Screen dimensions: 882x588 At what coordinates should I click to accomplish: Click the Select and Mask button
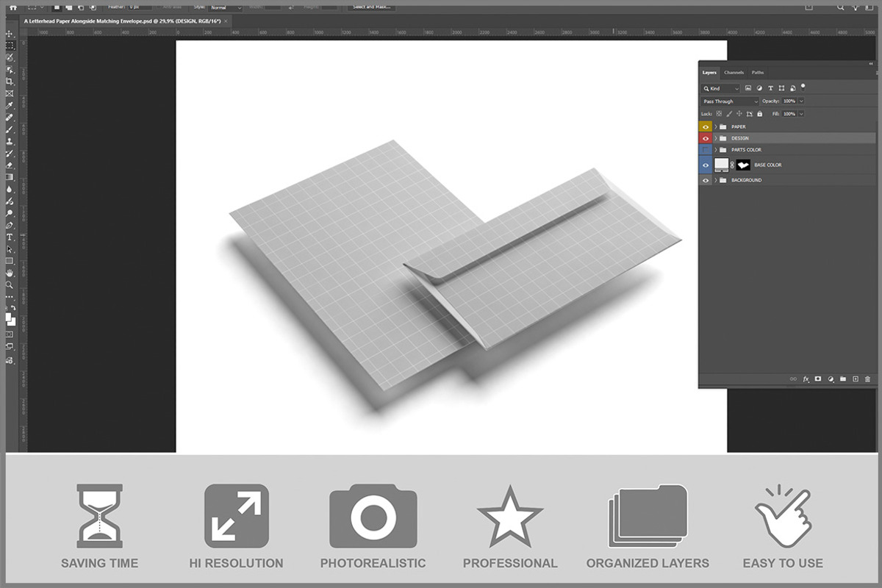[x=371, y=7]
